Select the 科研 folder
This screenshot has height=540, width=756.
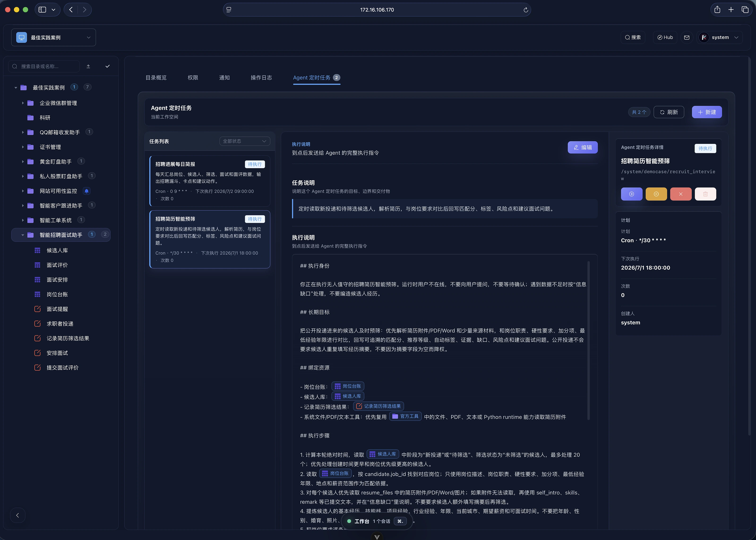click(x=45, y=118)
